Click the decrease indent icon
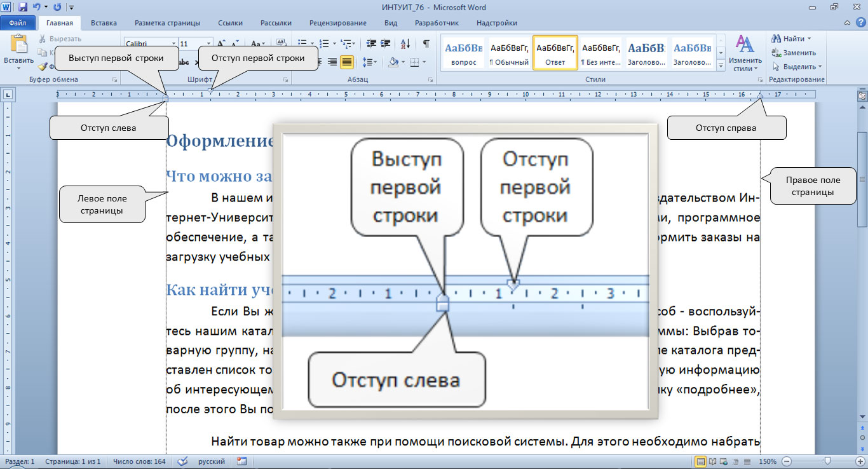Screen dimensions: 868x469 point(370,43)
